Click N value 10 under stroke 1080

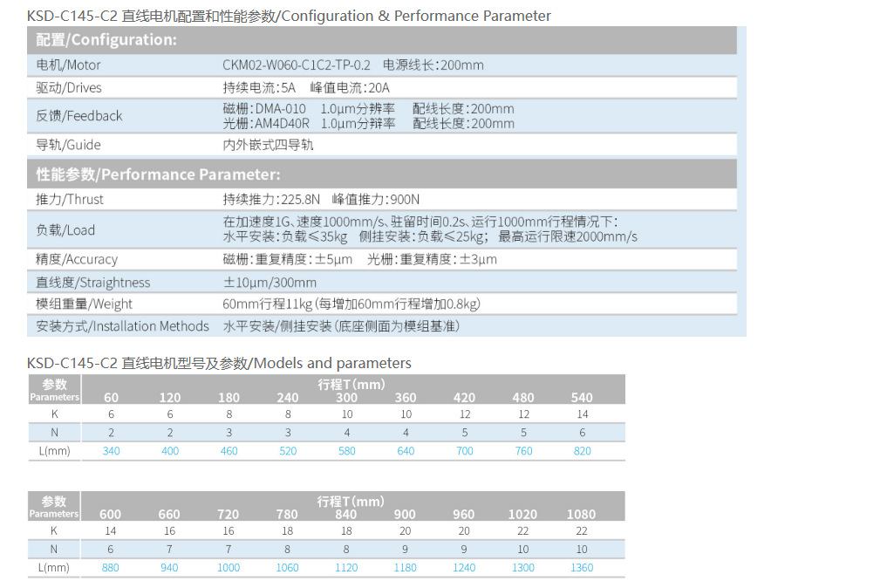click(x=582, y=550)
